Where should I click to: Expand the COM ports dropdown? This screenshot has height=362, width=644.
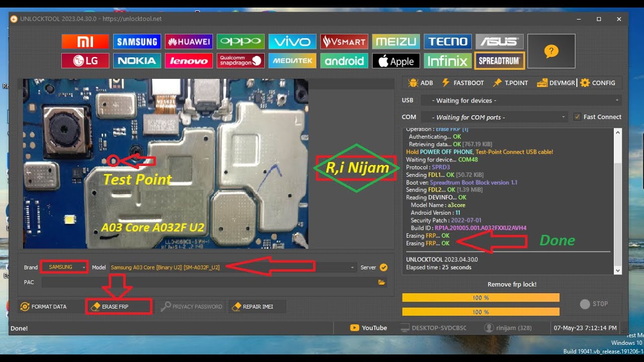click(494, 117)
